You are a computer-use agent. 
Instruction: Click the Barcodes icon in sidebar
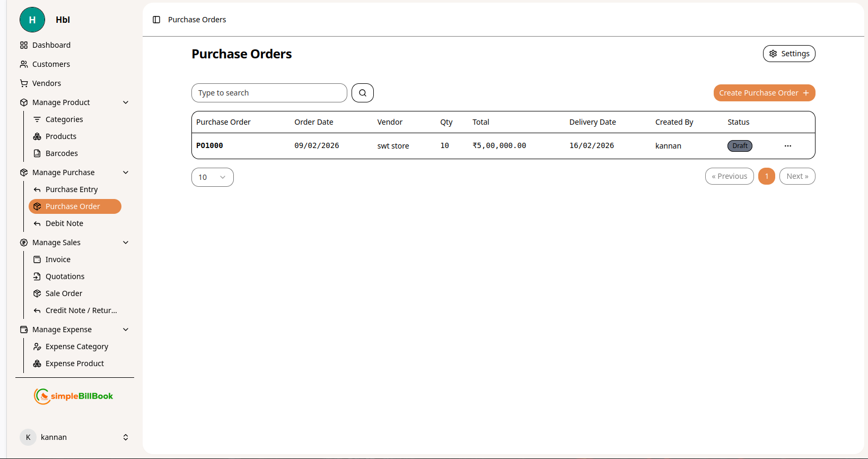(x=37, y=153)
